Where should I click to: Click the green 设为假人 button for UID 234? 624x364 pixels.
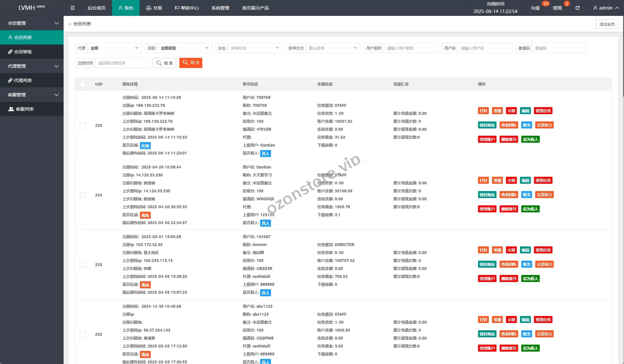point(530,209)
